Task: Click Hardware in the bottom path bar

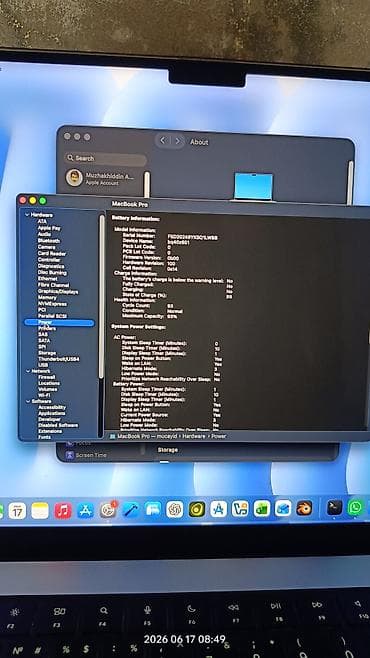Action: (x=193, y=436)
